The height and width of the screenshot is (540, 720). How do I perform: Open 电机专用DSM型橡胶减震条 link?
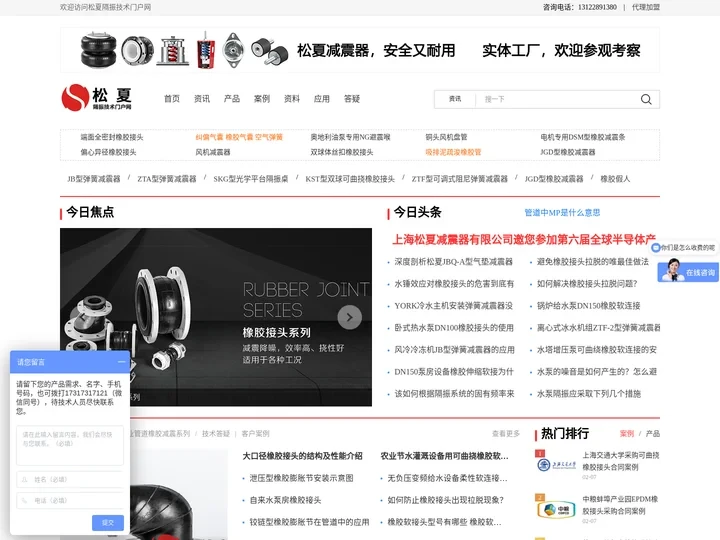click(x=582, y=137)
